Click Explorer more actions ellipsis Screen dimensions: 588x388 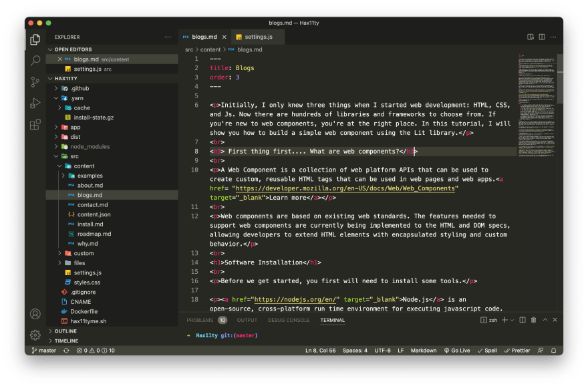pyautogui.click(x=168, y=37)
